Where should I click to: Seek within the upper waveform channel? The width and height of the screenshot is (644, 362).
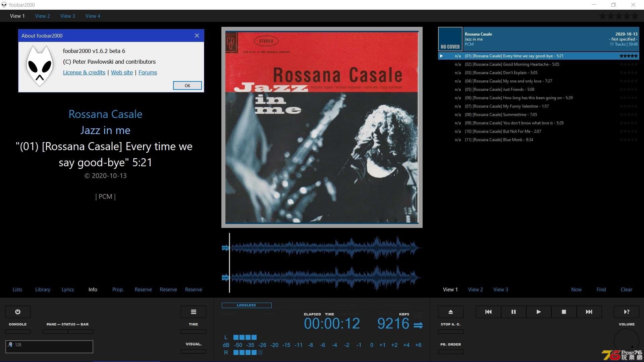click(x=322, y=248)
